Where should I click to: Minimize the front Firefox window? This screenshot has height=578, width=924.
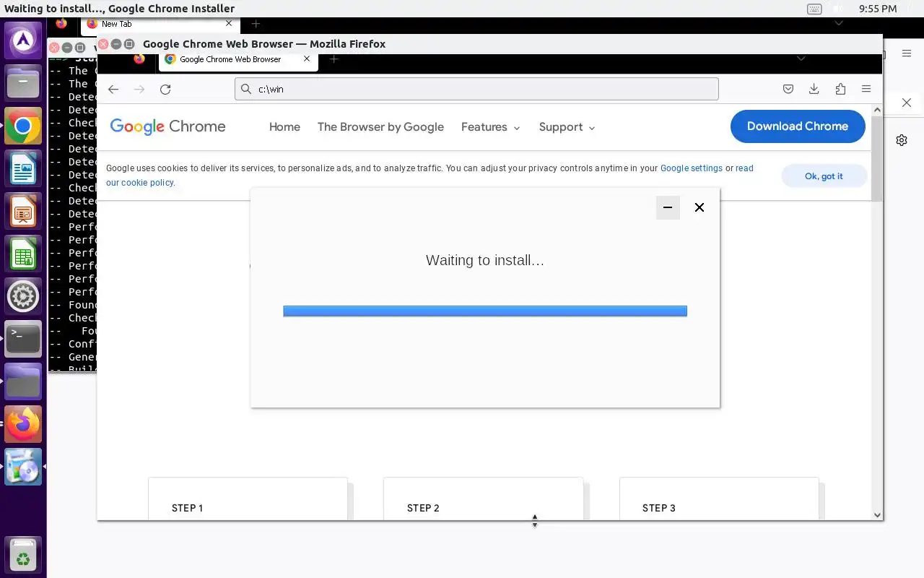pos(116,44)
